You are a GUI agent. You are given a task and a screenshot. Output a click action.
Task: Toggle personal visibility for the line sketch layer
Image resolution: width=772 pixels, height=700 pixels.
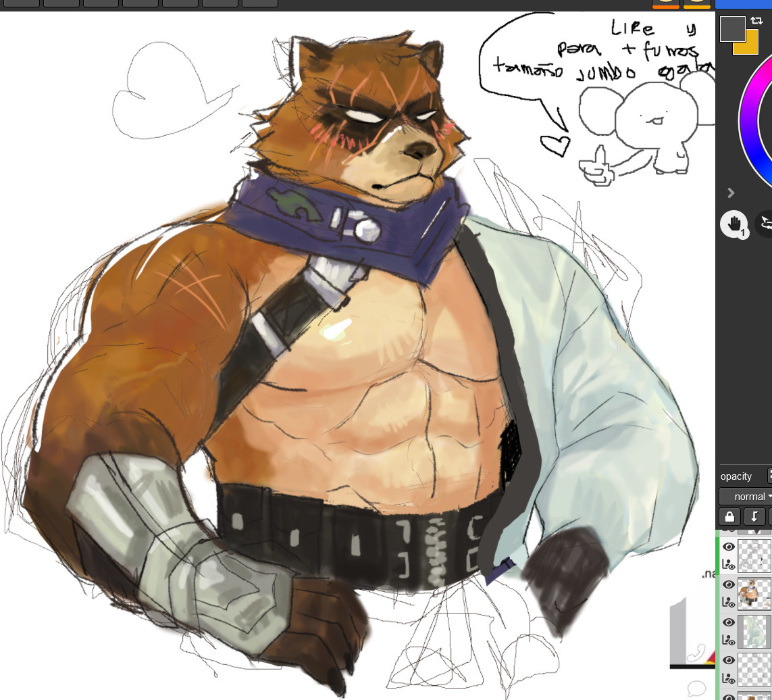pyautogui.click(x=728, y=564)
